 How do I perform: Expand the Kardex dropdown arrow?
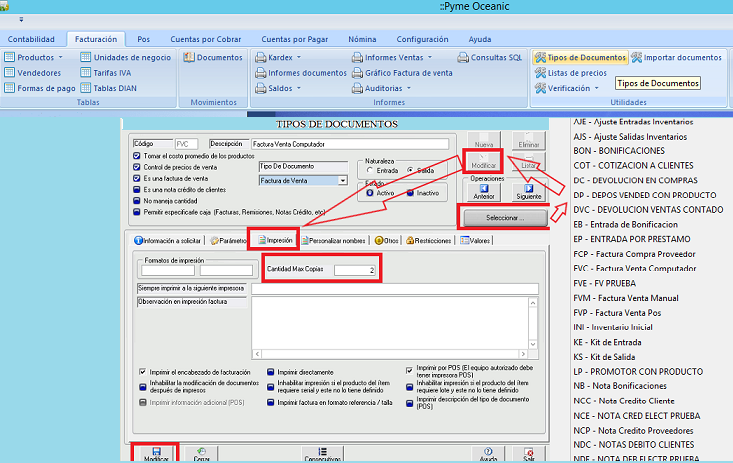click(299, 58)
